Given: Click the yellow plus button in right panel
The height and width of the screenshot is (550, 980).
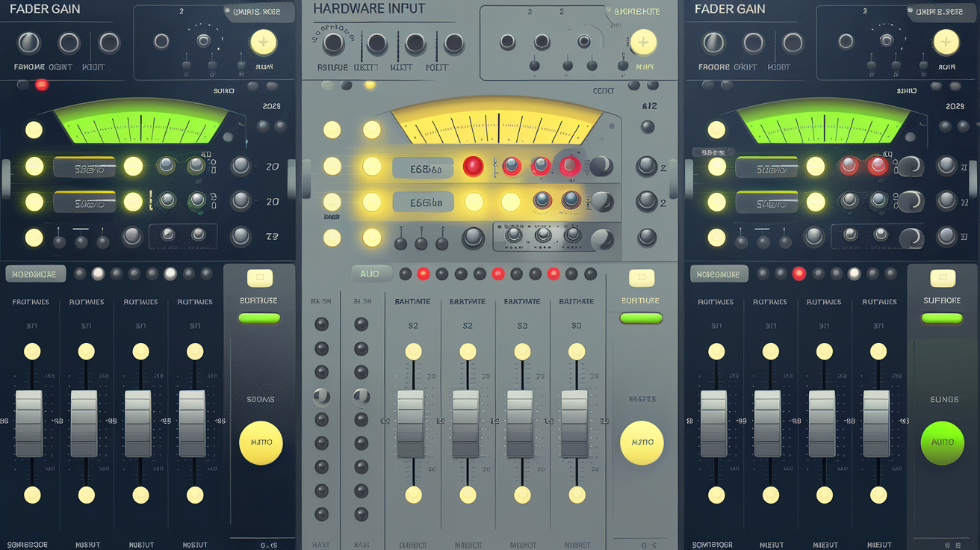Looking at the screenshot, I should pos(946,43).
